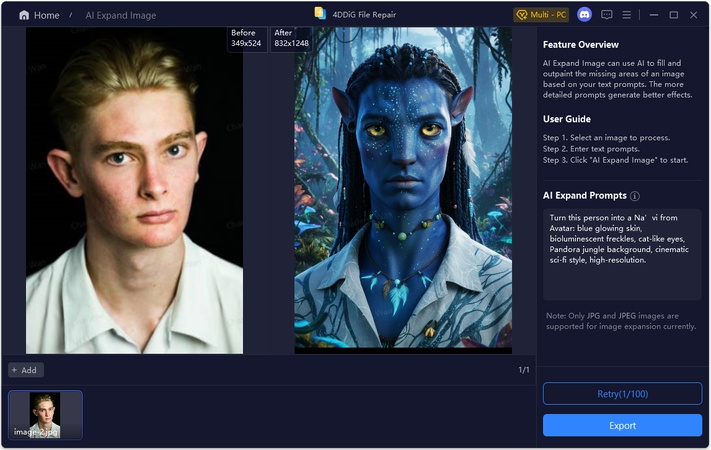Click Step 1. Select an image text
Screen dimensions: 711x450
pyautogui.click(x=606, y=137)
